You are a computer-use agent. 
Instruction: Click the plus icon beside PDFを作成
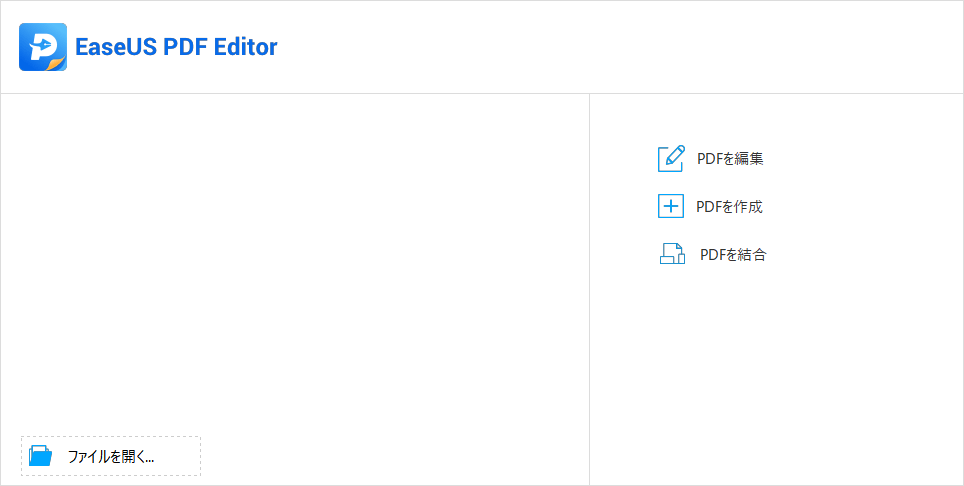pyautogui.click(x=670, y=207)
